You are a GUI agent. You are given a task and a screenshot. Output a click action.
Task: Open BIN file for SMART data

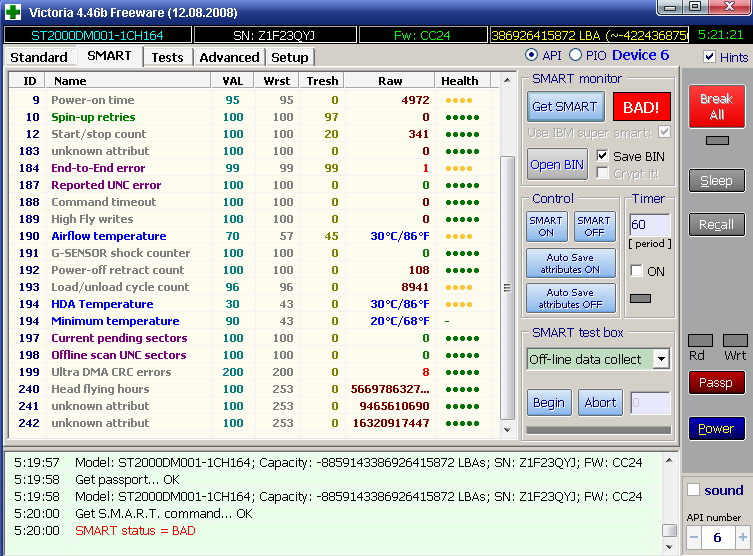tap(558, 165)
